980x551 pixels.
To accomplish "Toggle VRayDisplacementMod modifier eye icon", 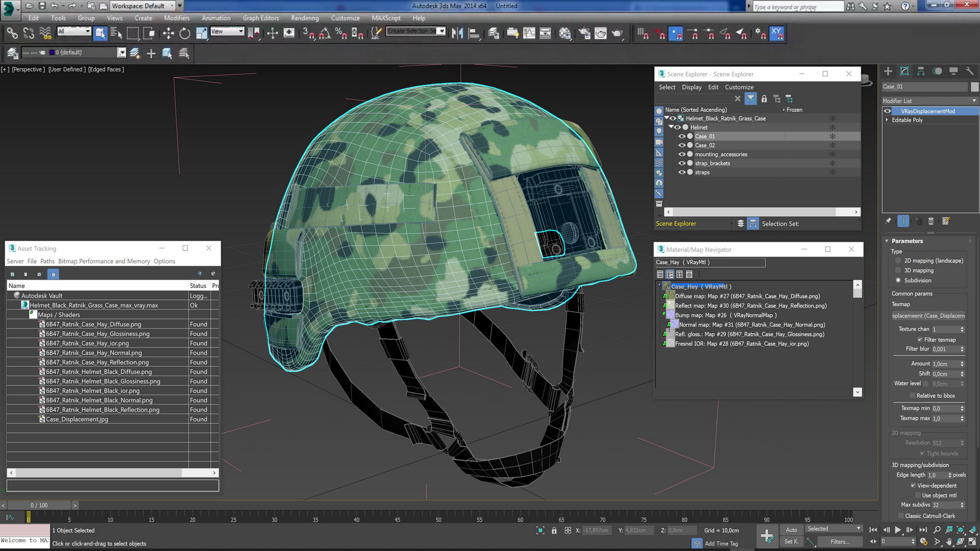I will click(888, 111).
